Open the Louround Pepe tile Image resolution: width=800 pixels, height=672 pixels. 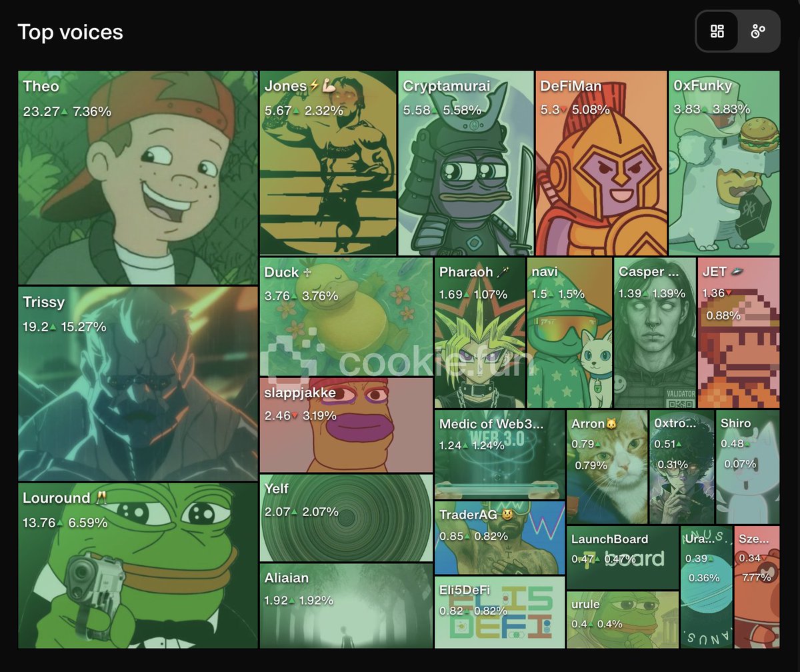(x=138, y=565)
